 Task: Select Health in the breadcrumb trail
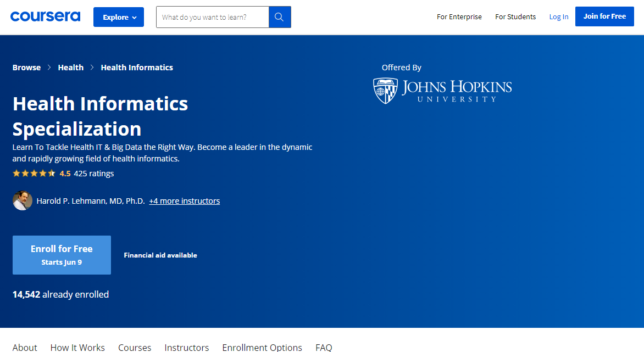click(x=71, y=68)
